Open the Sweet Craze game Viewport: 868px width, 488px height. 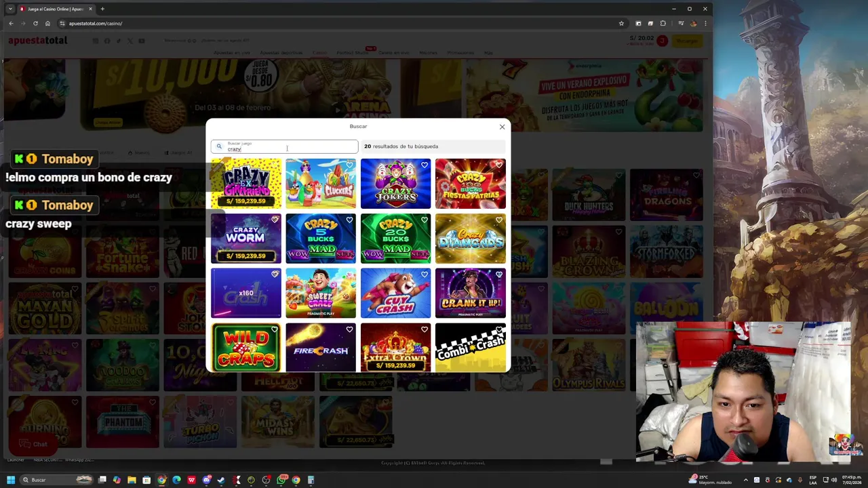coord(321,293)
